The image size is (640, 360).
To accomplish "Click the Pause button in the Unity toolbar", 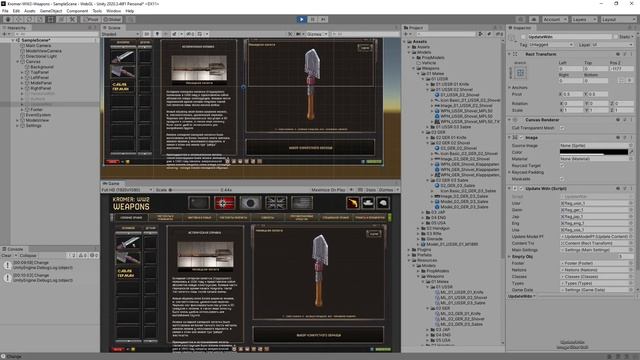I will (x=313, y=19).
